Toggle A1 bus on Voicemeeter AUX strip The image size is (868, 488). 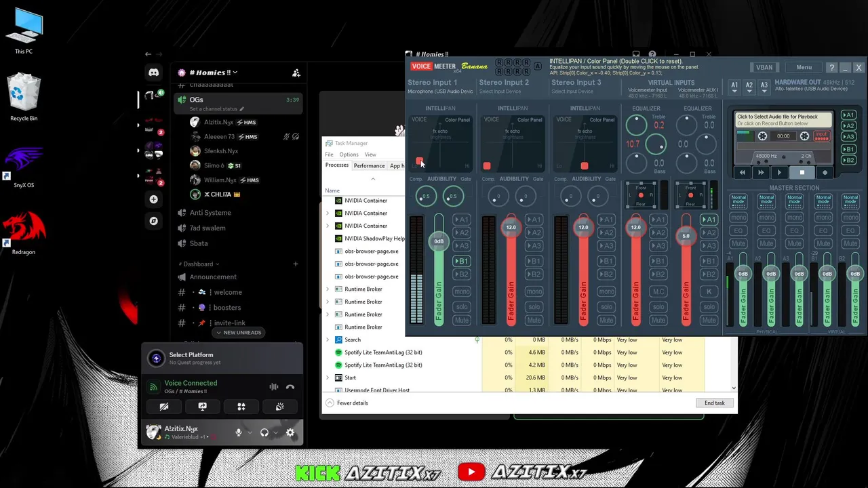tap(709, 220)
